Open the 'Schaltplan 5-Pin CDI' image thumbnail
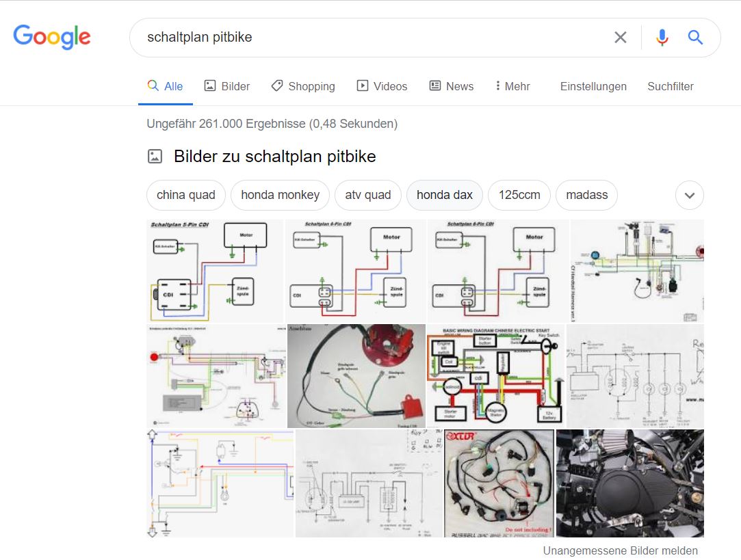Viewport: 741px width, 560px height. point(215,271)
